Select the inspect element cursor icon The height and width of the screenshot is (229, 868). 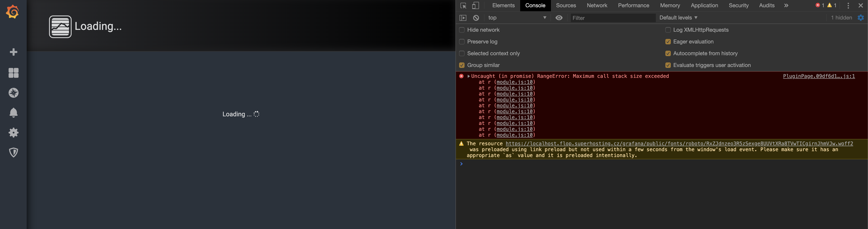[463, 5]
